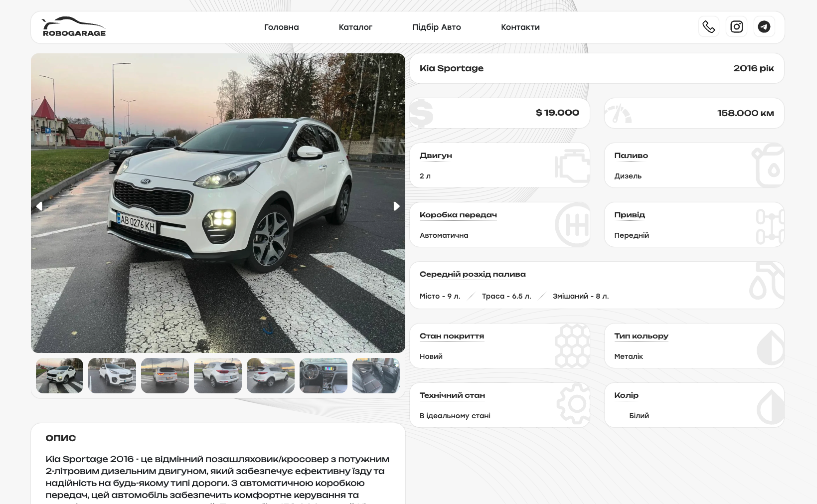Select the first thumbnail of the front view
The image size is (817, 504).
pyautogui.click(x=59, y=375)
